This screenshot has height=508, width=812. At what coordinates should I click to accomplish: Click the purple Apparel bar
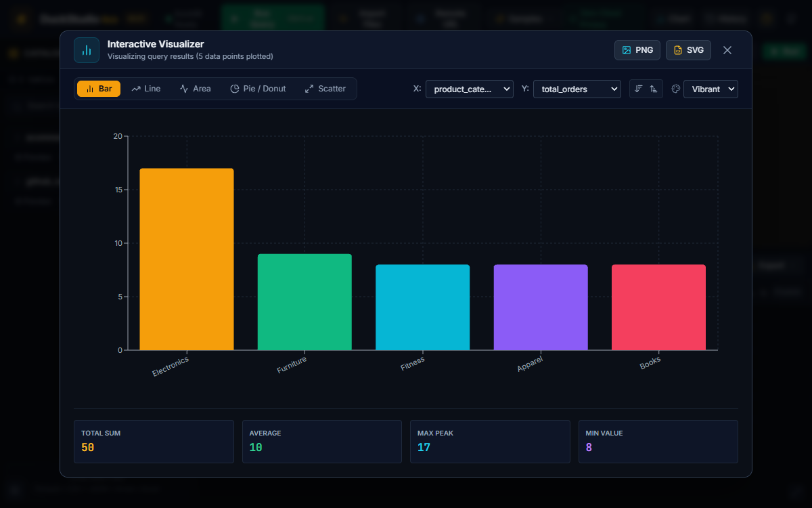[x=541, y=308]
